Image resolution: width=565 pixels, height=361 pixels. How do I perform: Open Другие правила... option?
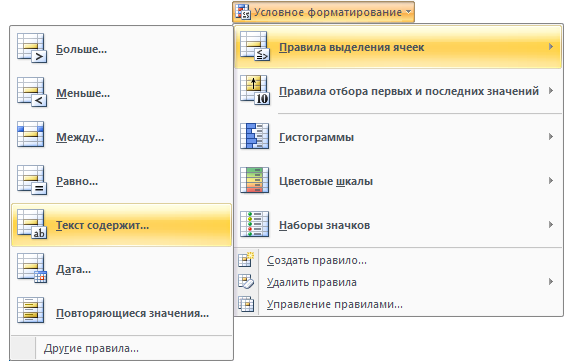point(121,348)
